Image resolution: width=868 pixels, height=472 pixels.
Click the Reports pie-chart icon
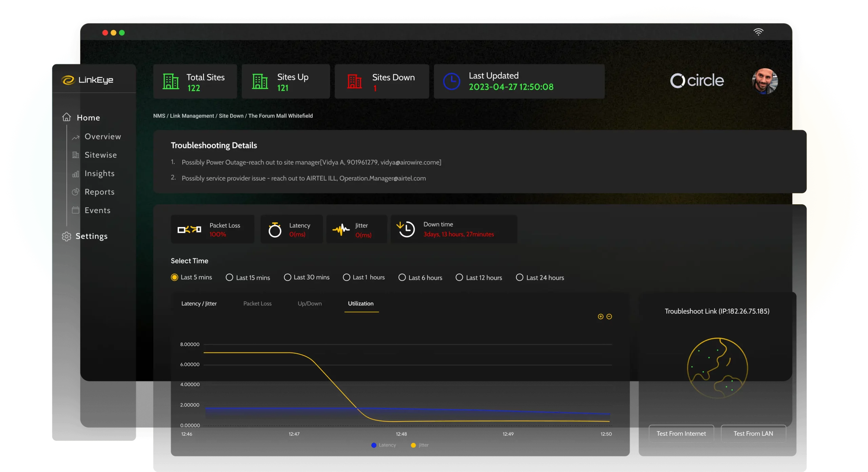[x=76, y=192]
